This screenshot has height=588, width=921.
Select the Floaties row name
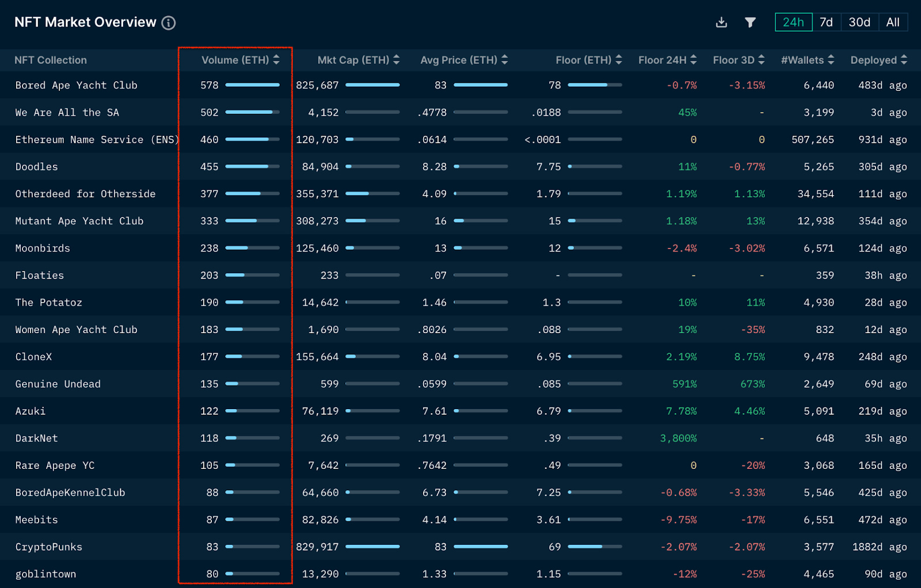39,276
